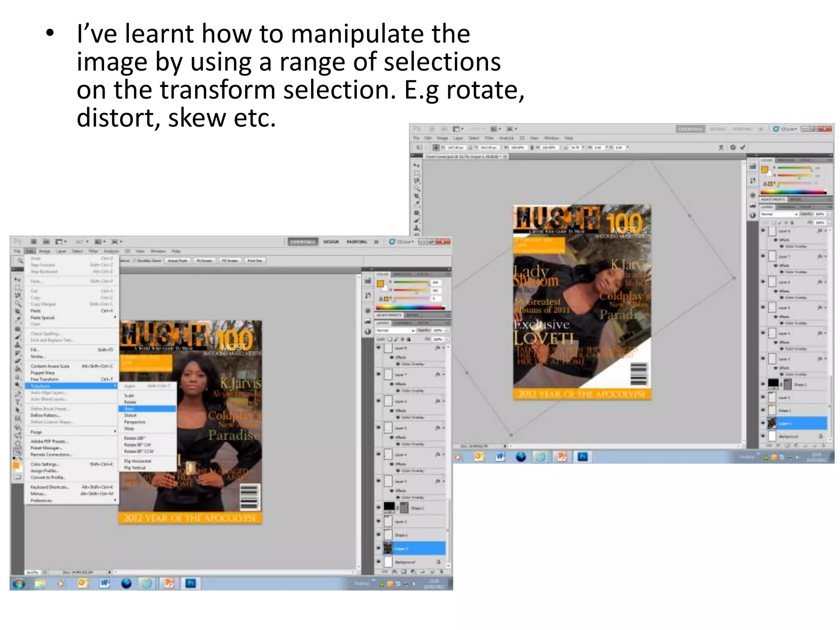Select Eraser tool in left Photoshop window
The height and width of the screenshot is (630, 840).
pos(17,361)
